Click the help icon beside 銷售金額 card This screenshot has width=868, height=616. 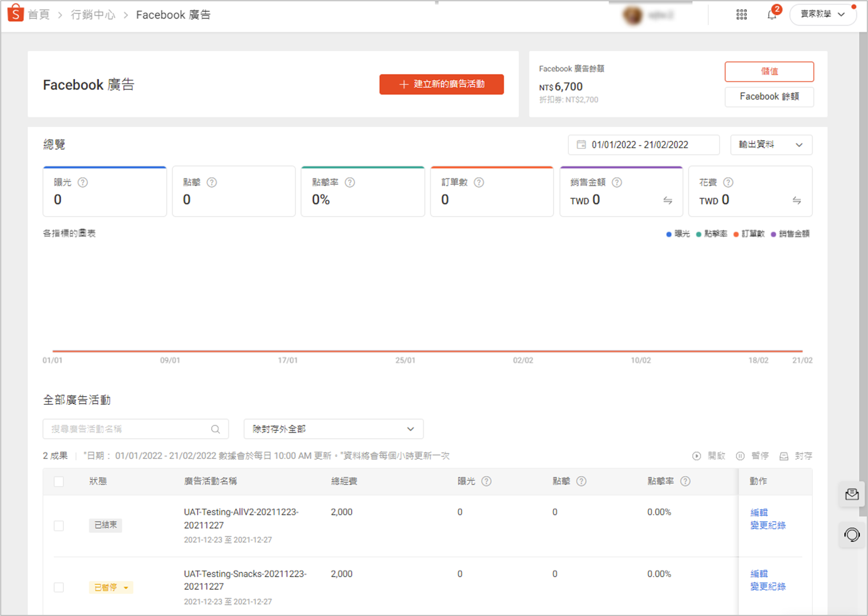tap(617, 182)
